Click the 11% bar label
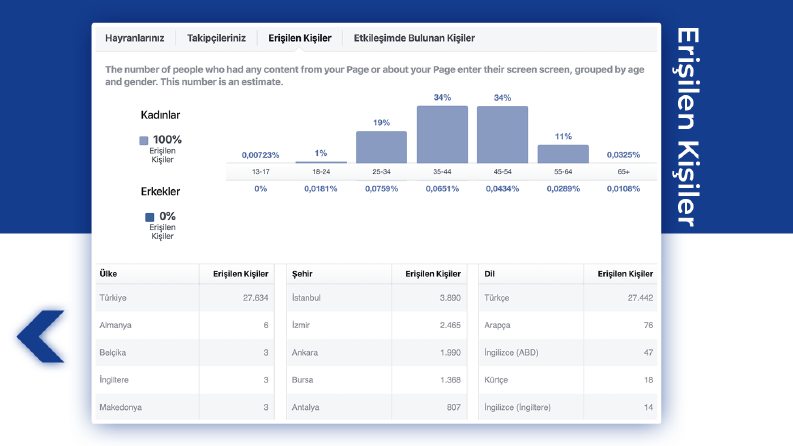The width and height of the screenshot is (793, 446). [563, 136]
